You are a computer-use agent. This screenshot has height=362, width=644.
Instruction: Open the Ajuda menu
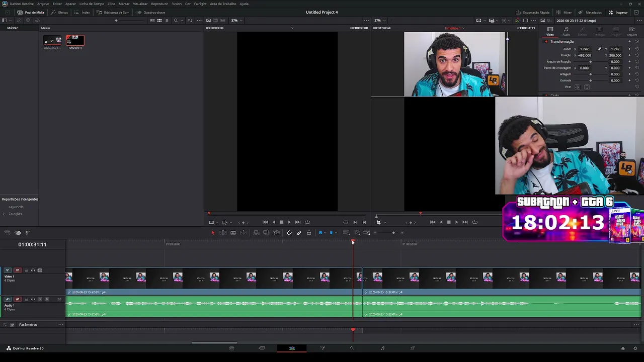(x=244, y=4)
